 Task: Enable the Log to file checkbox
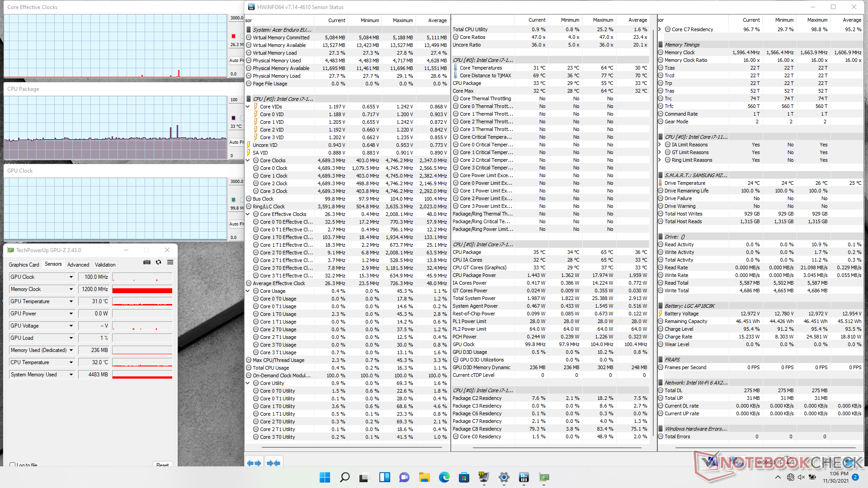(x=13, y=465)
